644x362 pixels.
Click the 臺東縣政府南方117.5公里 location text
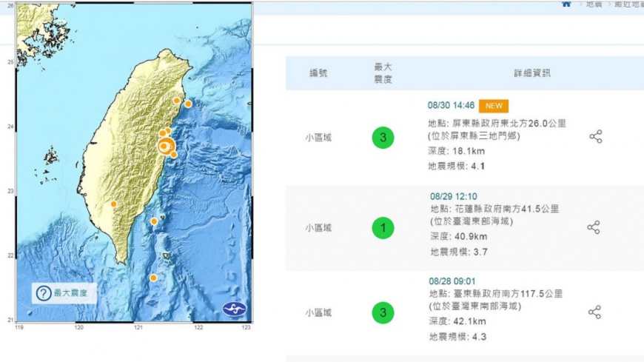(x=508, y=294)
